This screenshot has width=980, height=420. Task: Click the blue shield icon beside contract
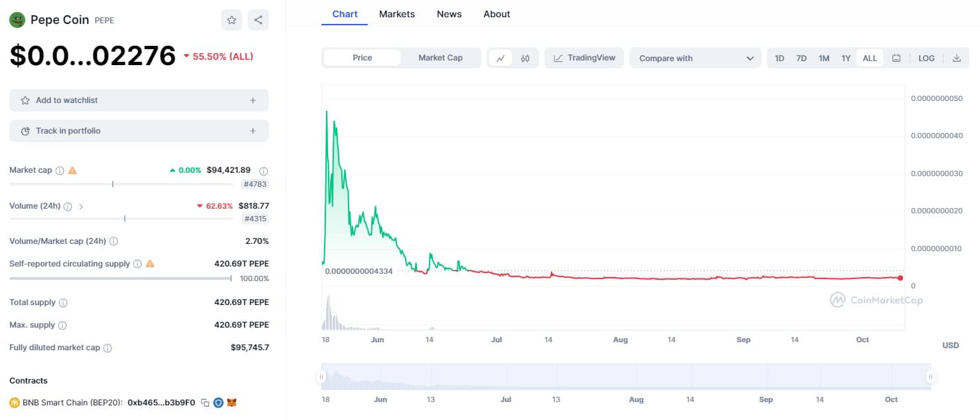[218, 403]
